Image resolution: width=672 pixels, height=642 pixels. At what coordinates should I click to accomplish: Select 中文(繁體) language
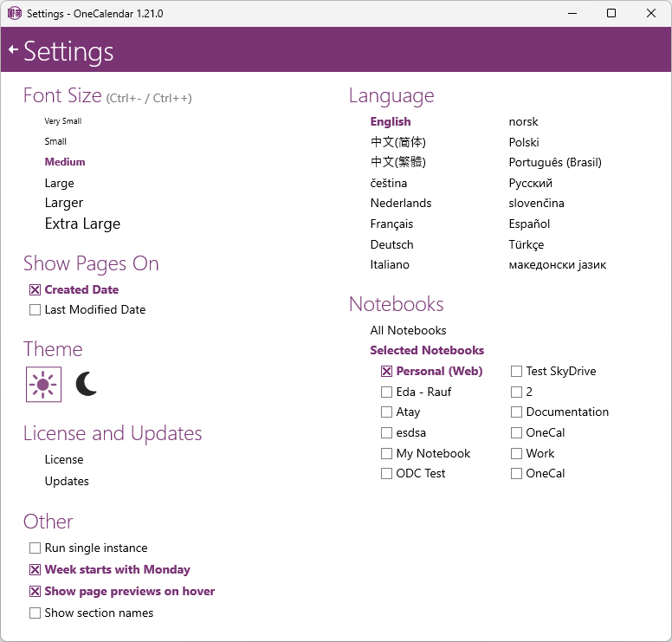click(398, 162)
